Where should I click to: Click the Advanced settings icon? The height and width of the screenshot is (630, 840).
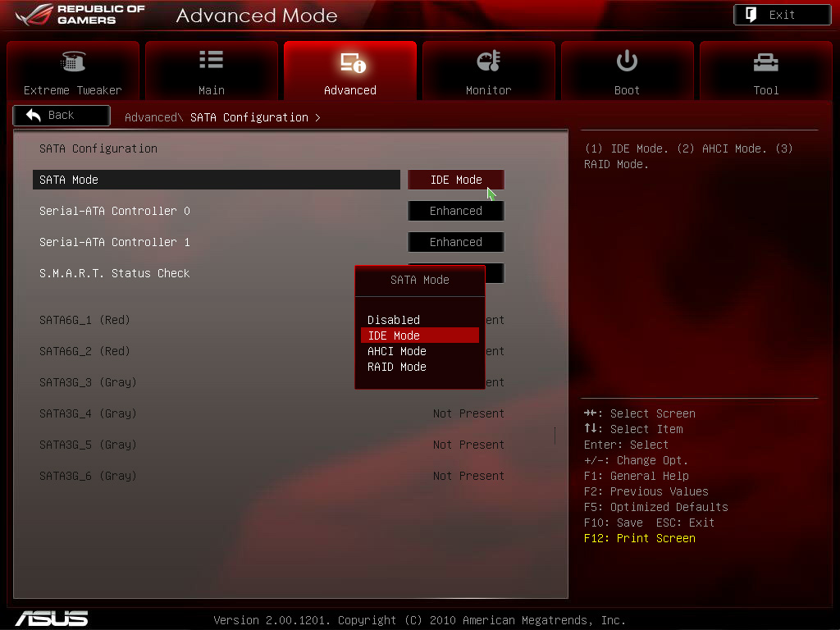coord(351,62)
